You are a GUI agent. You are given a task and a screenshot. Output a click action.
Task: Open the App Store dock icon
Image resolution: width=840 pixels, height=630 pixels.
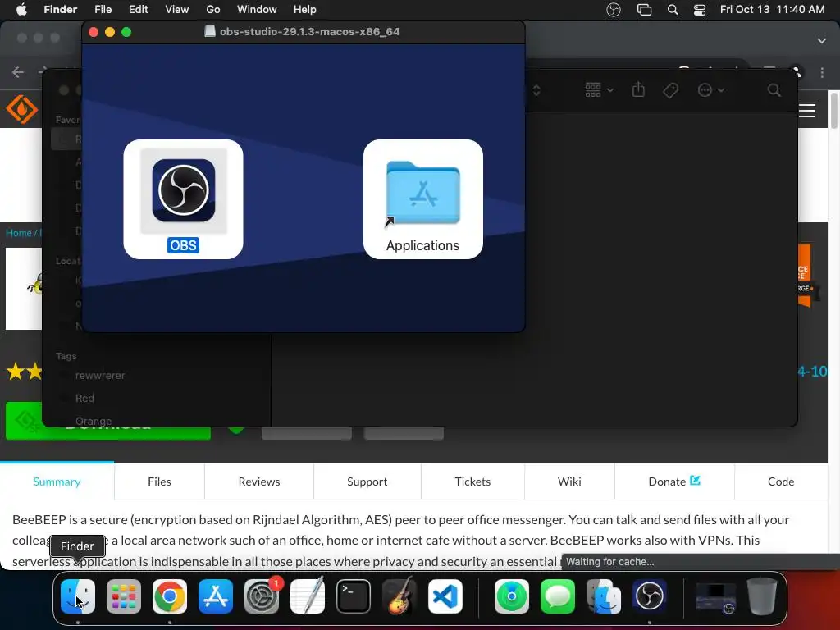[216, 596]
